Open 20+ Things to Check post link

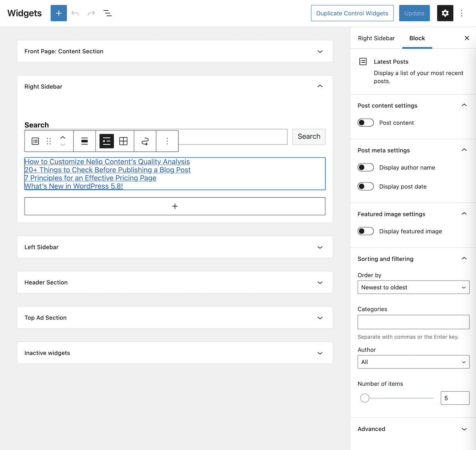[x=107, y=170]
